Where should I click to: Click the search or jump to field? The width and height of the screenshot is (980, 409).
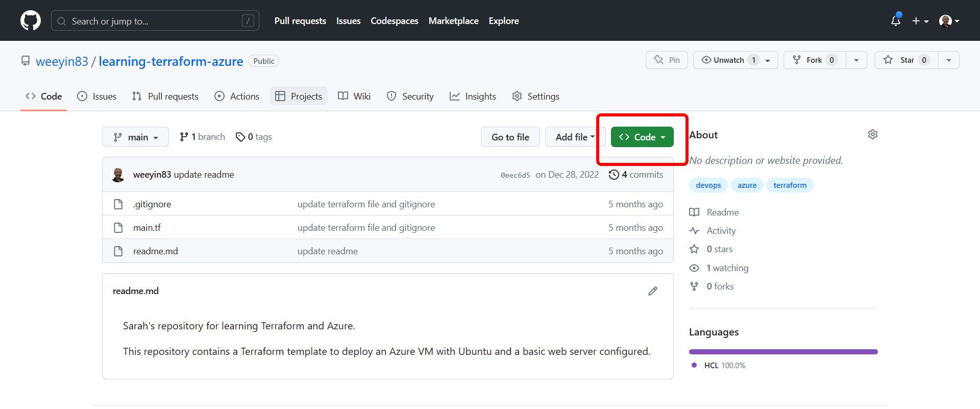tap(155, 21)
